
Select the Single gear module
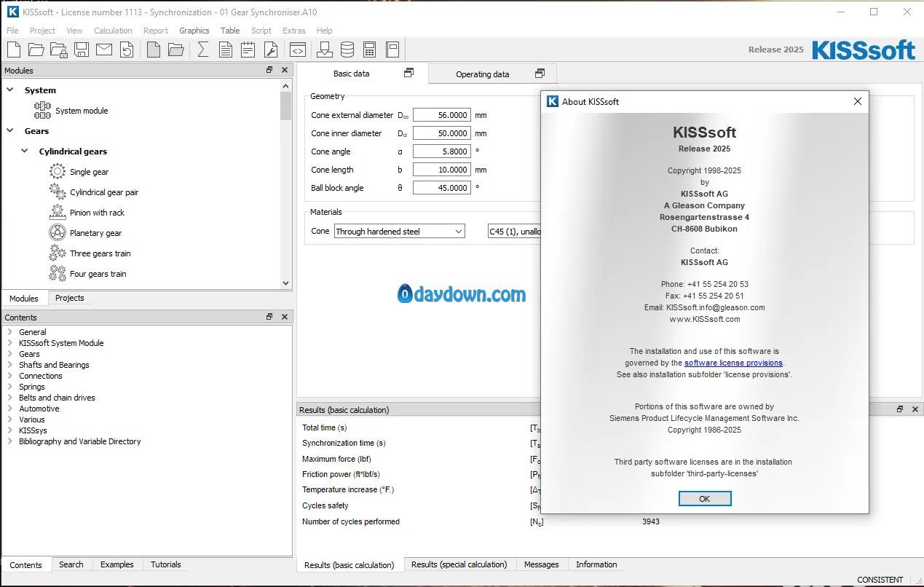pyautogui.click(x=89, y=172)
